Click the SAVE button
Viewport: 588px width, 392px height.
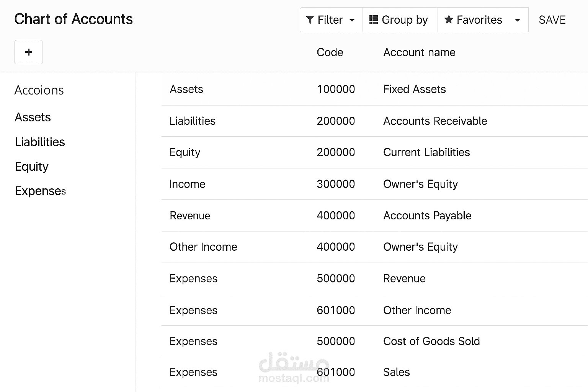pyautogui.click(x=552, y=20)
